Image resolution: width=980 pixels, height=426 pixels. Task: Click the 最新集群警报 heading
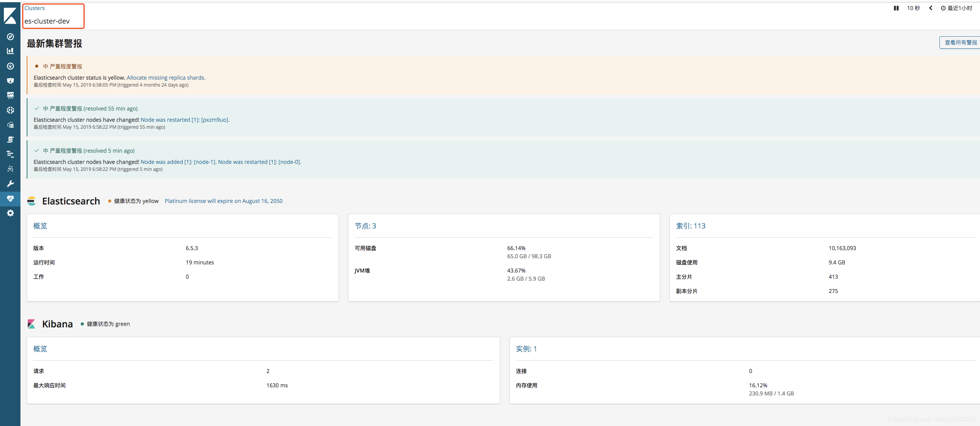[54, 44]
